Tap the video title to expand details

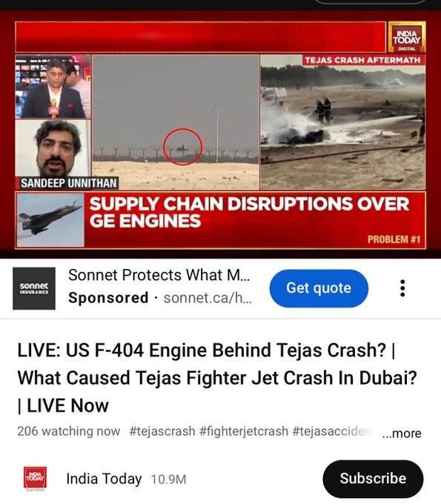click(x=217, y=378)
